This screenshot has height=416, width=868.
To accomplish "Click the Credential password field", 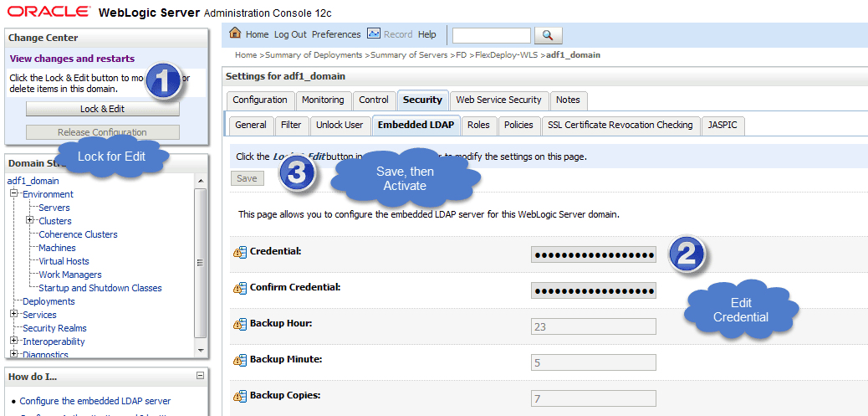I will [594, 254].
